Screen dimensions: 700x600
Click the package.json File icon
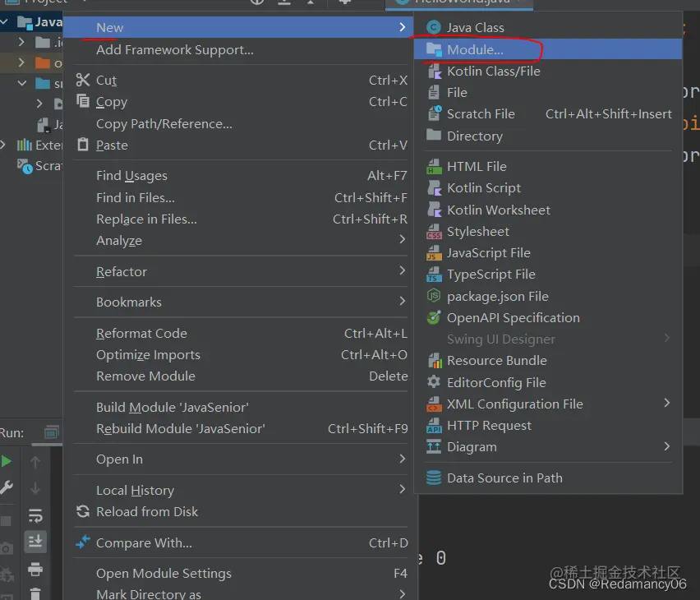pos(434,295)
